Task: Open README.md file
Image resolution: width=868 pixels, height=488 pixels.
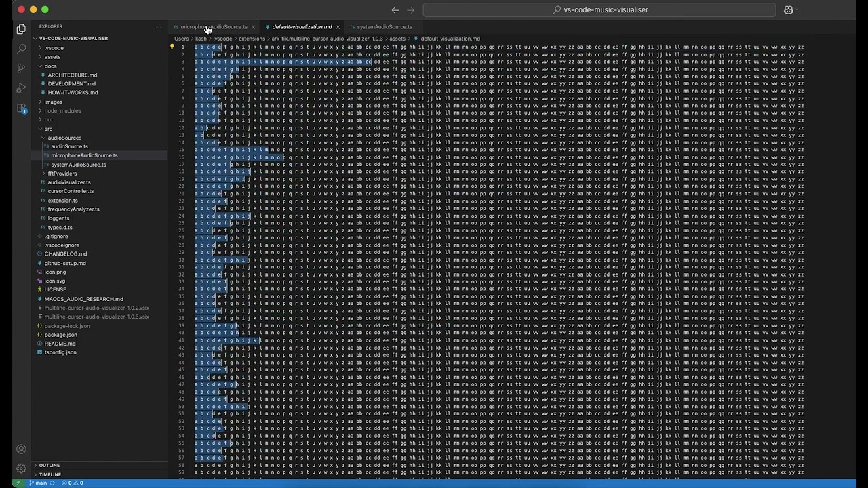Action: (x=60, y=344)
